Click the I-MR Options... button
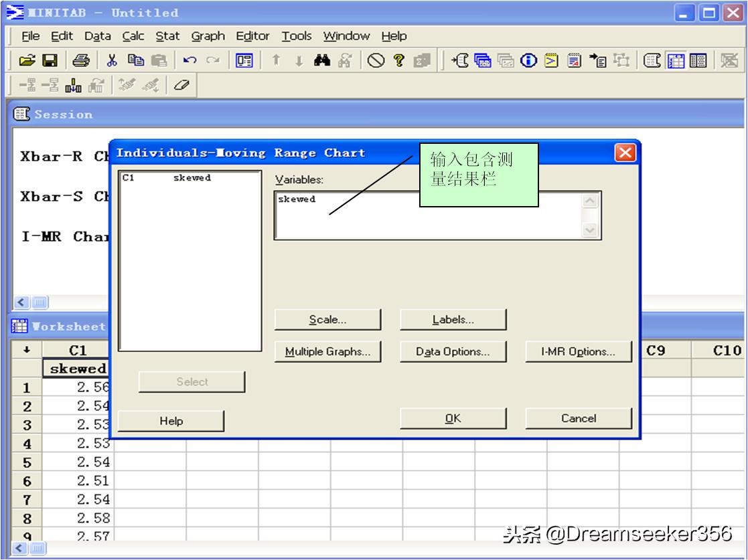Viewport: 748px width, 560px height. [578, 352]
